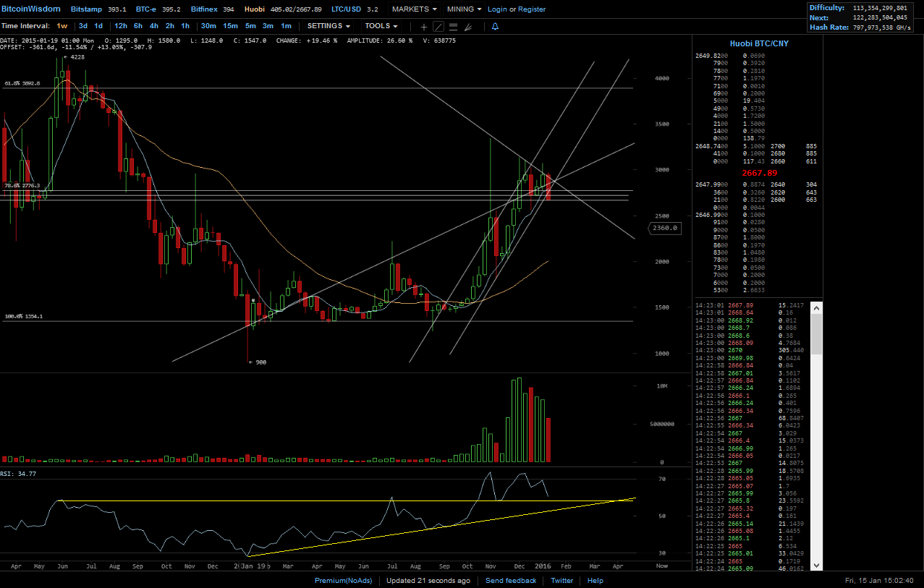Set time interval to 12h
Screen dimensions: 924x588
[x=121, y=26]
